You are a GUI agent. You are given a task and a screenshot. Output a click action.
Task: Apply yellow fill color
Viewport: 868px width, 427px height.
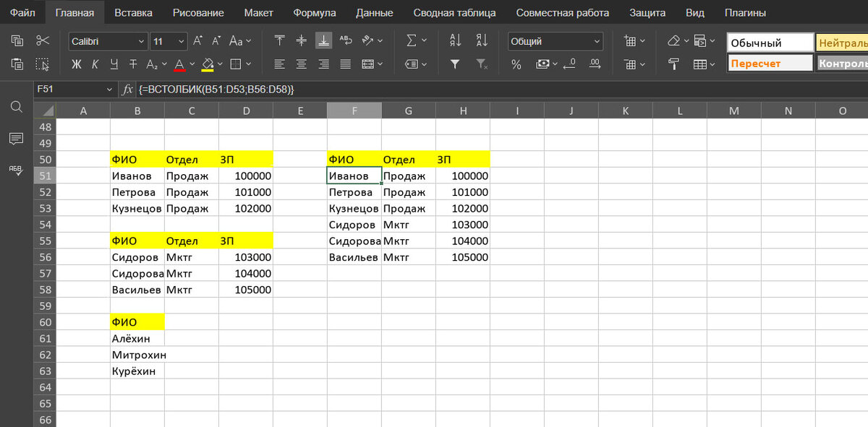pyautogui.click(x=208, y=64)
